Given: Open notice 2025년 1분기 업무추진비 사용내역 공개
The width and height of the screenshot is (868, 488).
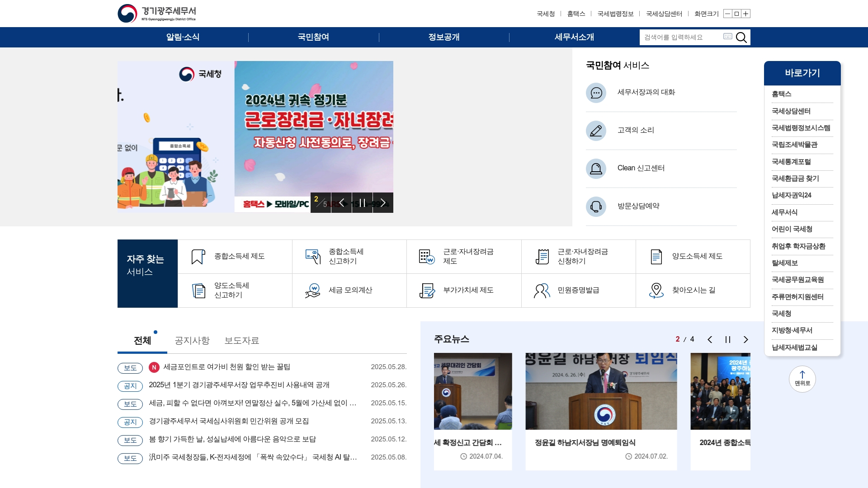Looking at the screenshot, I should (239, 385).
